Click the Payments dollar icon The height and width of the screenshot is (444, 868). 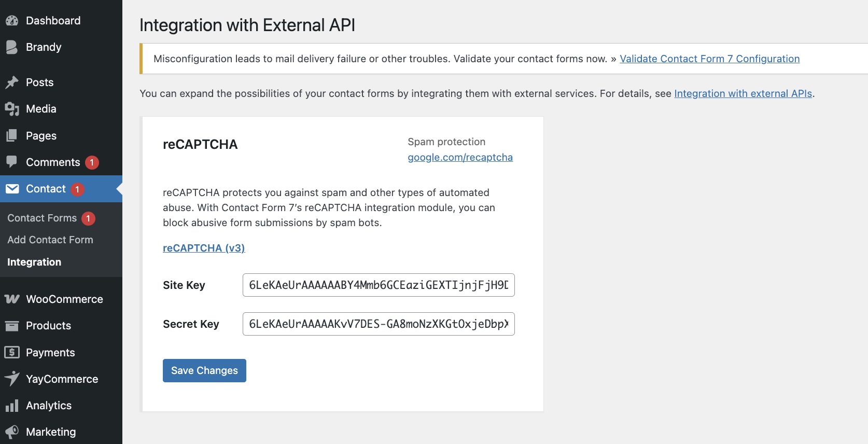tap(12, 353)
